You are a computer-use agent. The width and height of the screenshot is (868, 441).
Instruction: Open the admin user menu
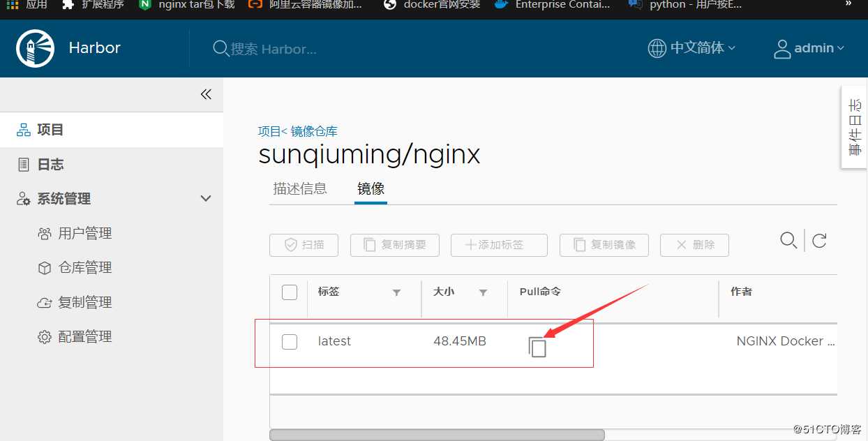(x=818, y=48)
